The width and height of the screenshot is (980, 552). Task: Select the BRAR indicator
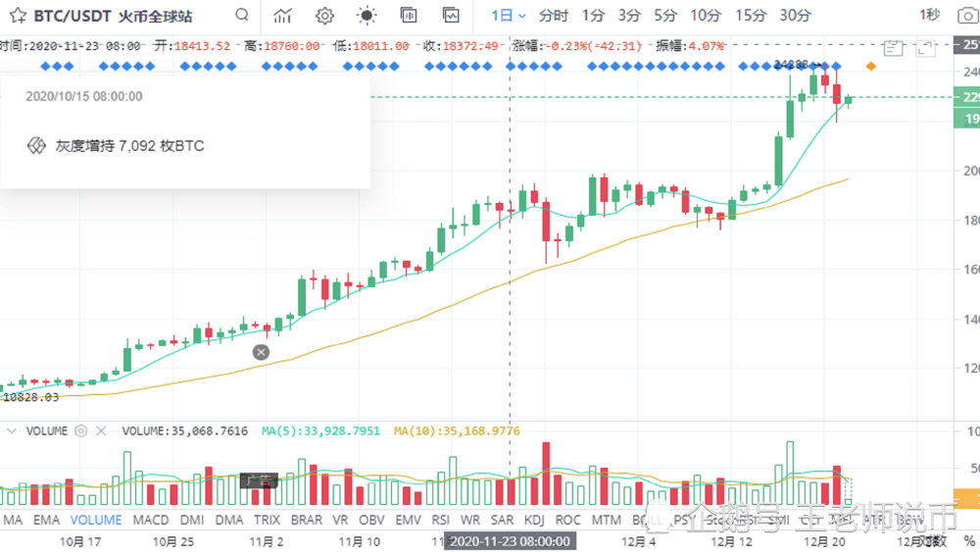pyautogui.click(x=306, y=520)
